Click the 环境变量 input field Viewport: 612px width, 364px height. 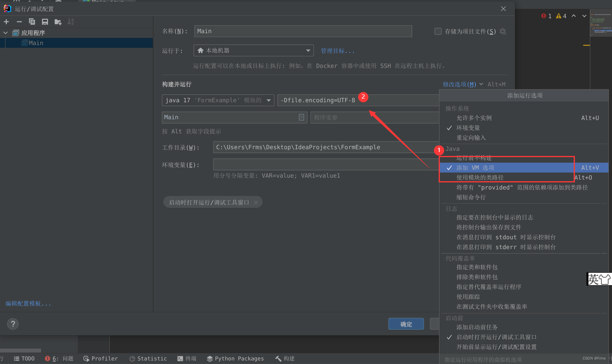tap(326, 165)
